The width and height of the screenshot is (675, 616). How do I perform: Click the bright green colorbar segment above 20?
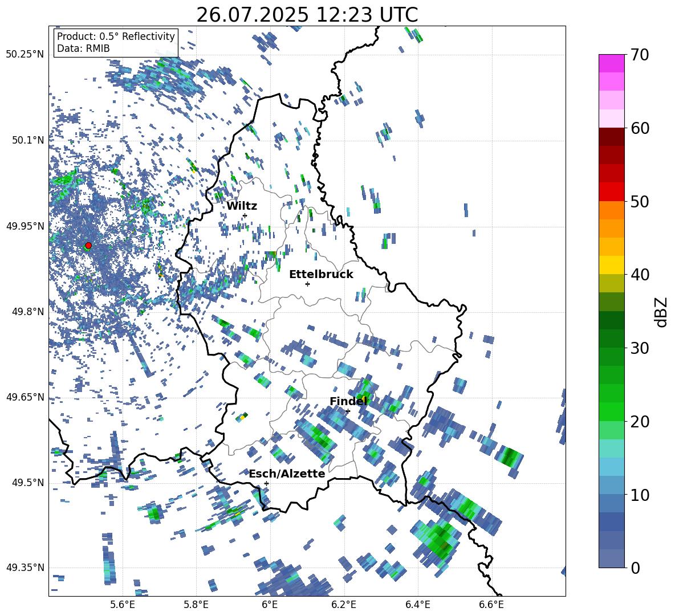611,411
